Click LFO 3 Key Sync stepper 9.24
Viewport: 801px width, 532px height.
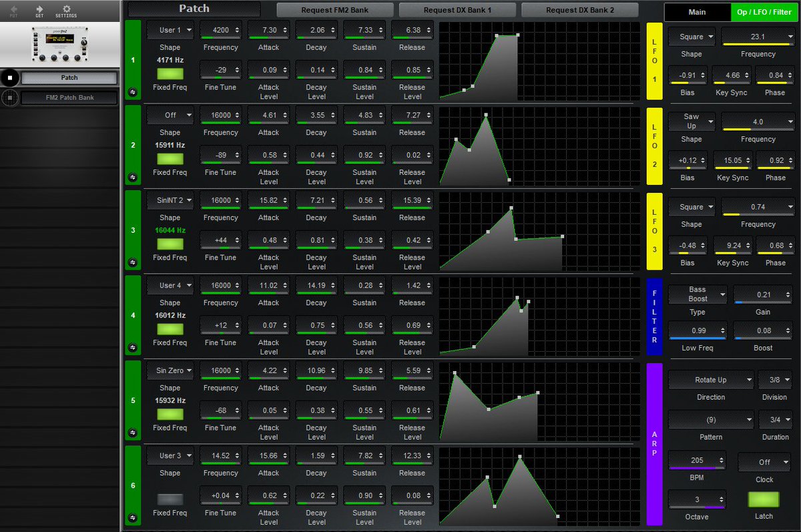point(732,246)
